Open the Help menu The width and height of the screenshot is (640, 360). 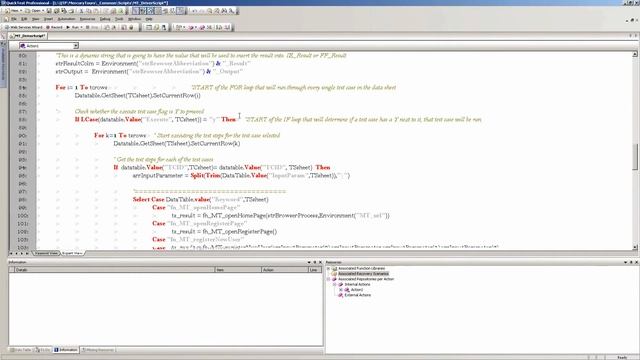pyautogui.click(x=149, y=19)
